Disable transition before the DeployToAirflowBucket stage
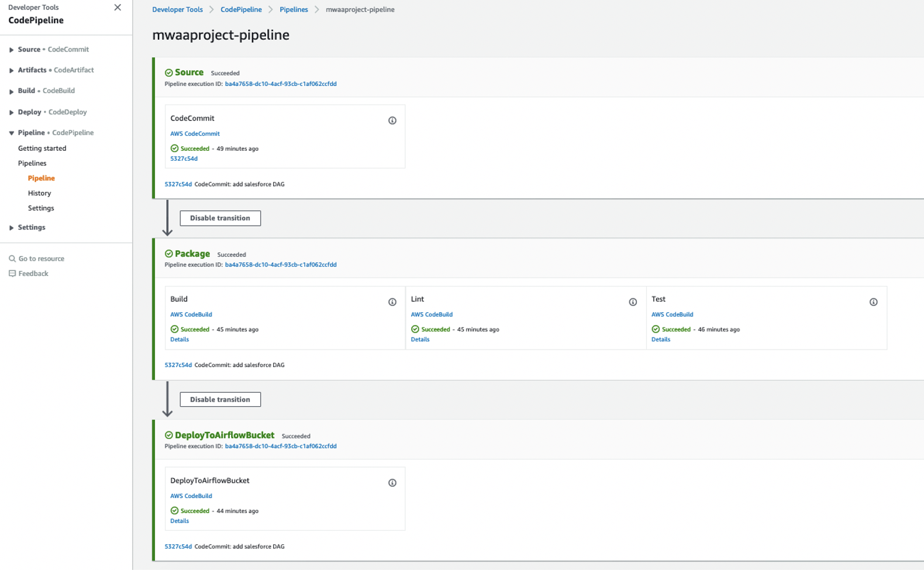This screenshot has height=574, width=924. tap(220, 399)
